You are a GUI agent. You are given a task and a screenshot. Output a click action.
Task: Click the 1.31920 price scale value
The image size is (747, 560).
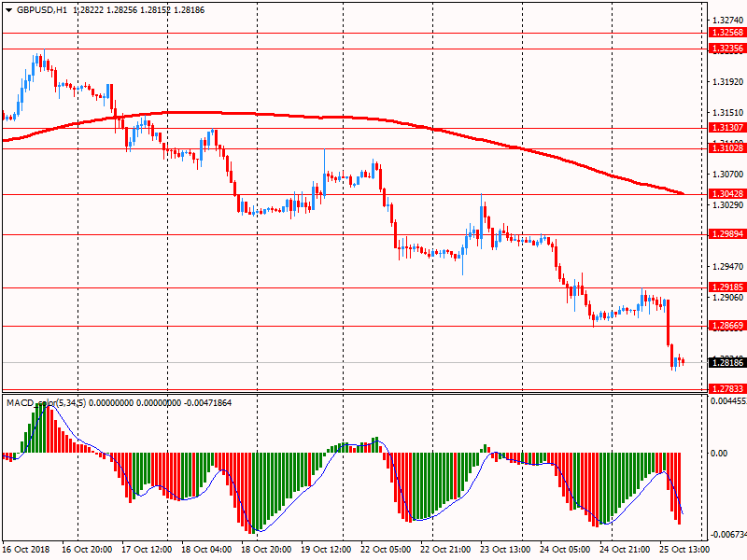[727, 82]
